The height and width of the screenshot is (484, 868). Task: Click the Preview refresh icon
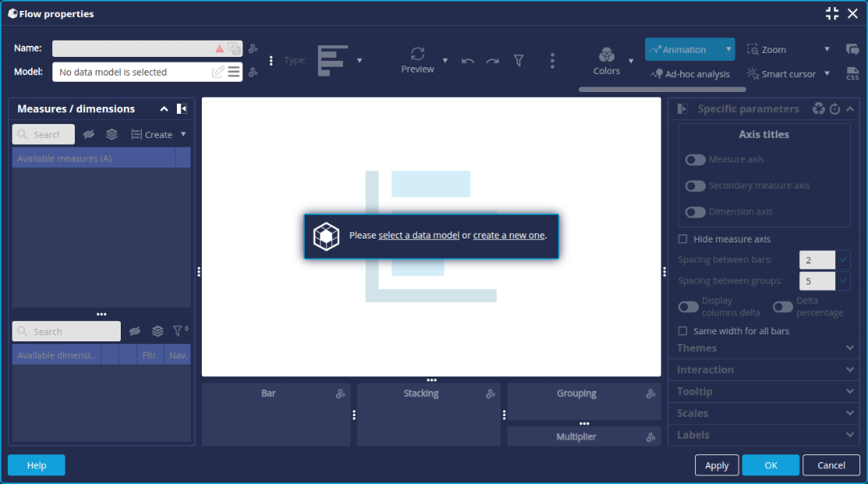tap(418, 53)
